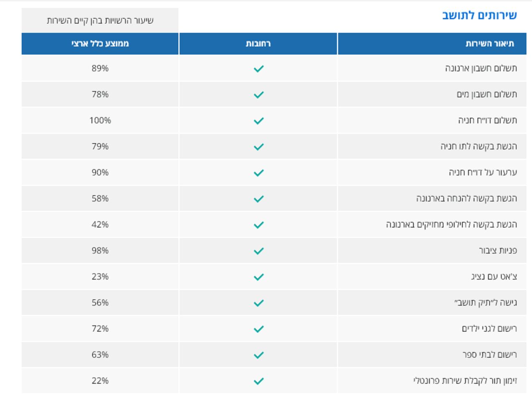
Task: Click the checkmark in פניות ציבור row
Action: click(259, 251)
